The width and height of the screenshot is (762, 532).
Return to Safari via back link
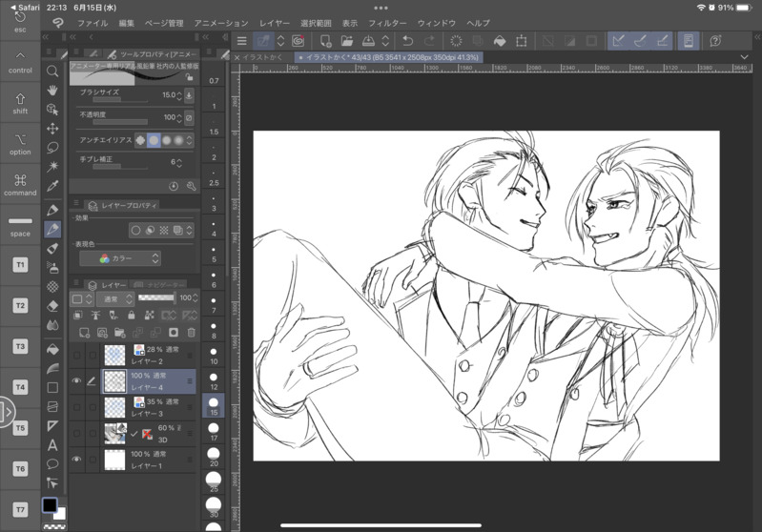click(x=25, y=8)
